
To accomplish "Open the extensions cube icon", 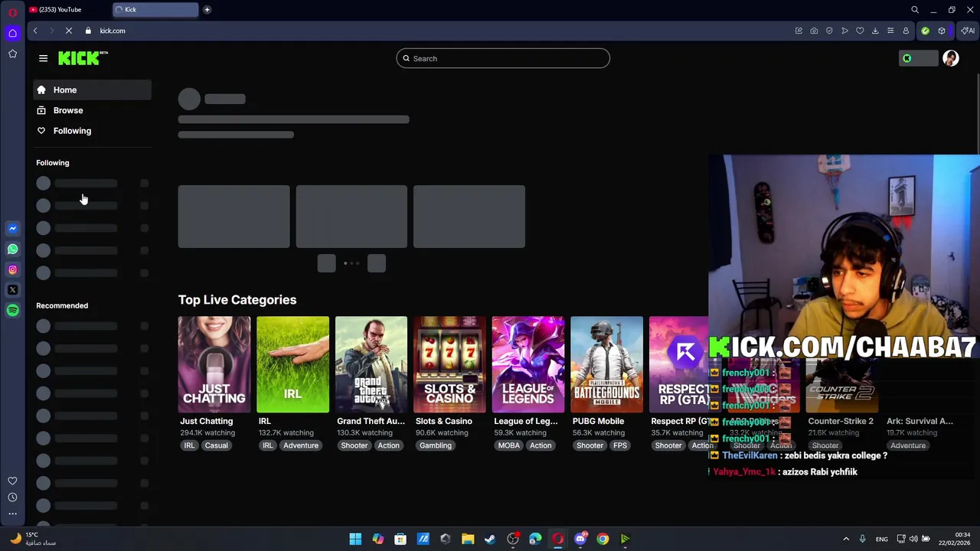I will tap(942, 31).
